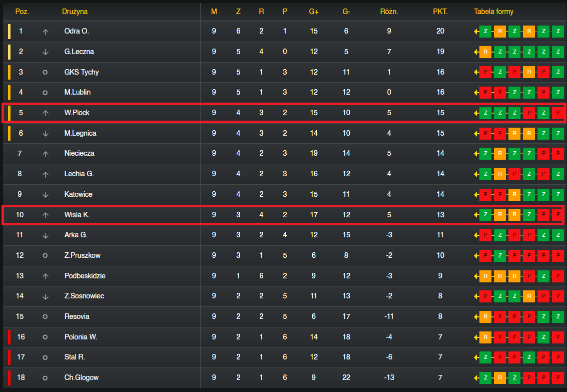Image resolution: width=567 pixels, height=392 pixels.
Task: Click the circle icon beside Ch.Glogow
Action: (45, 378)
